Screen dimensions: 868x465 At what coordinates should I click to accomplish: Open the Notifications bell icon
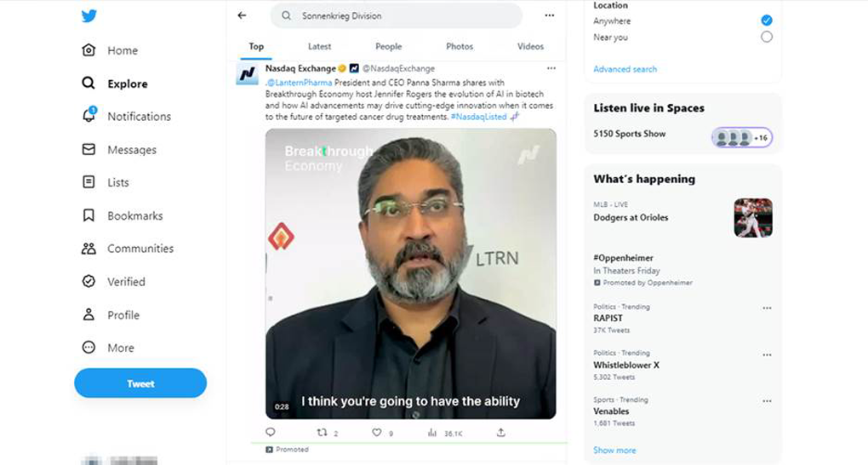coord(89,117)
